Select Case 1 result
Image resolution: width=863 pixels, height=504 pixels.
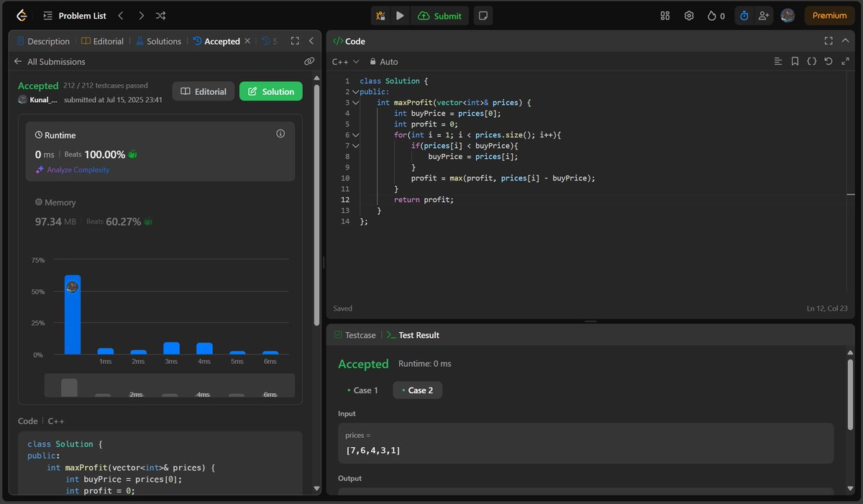362,390
